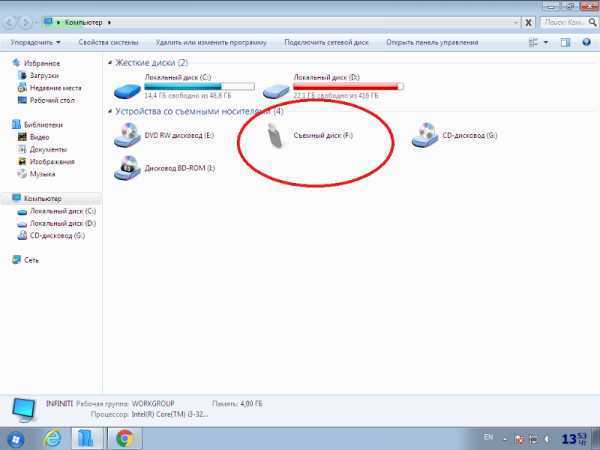Open the Help question mark icon
This screenshot has height=450, width=600.
click(x=586, y=42)
